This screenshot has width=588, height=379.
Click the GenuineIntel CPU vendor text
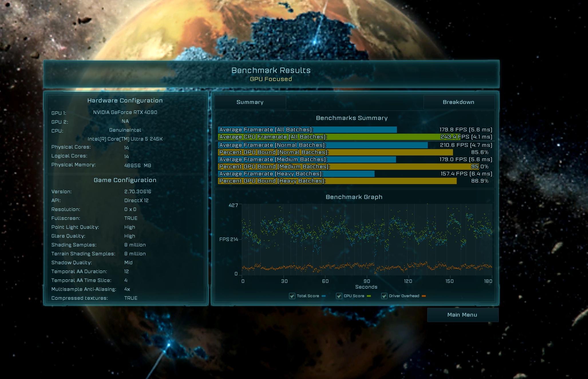click(x=125, y=130)
